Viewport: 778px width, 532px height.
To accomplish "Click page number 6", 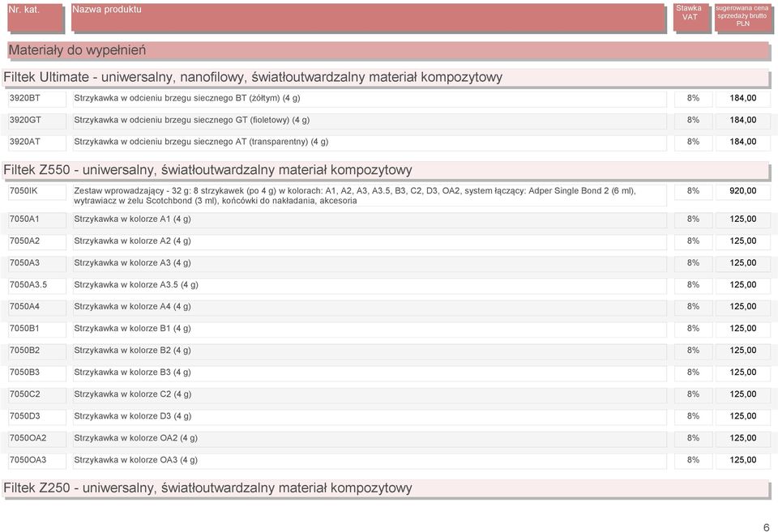I will point(766,527).
